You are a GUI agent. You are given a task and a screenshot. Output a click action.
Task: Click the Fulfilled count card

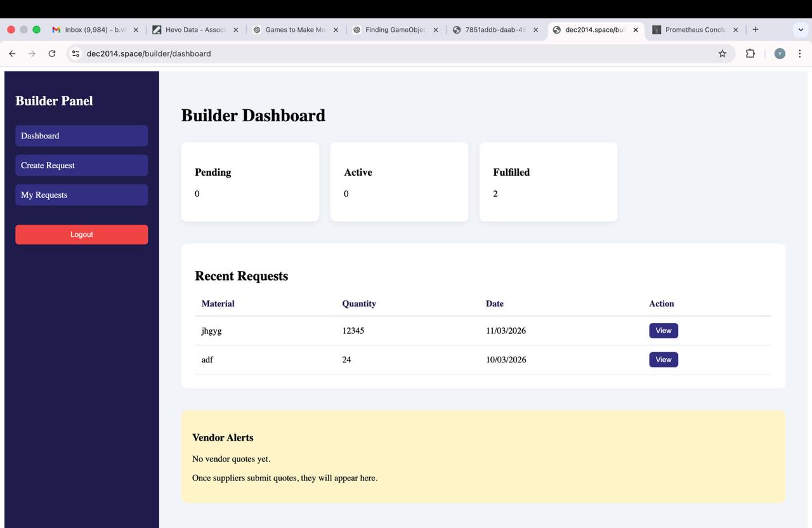[x=548, y=181]
